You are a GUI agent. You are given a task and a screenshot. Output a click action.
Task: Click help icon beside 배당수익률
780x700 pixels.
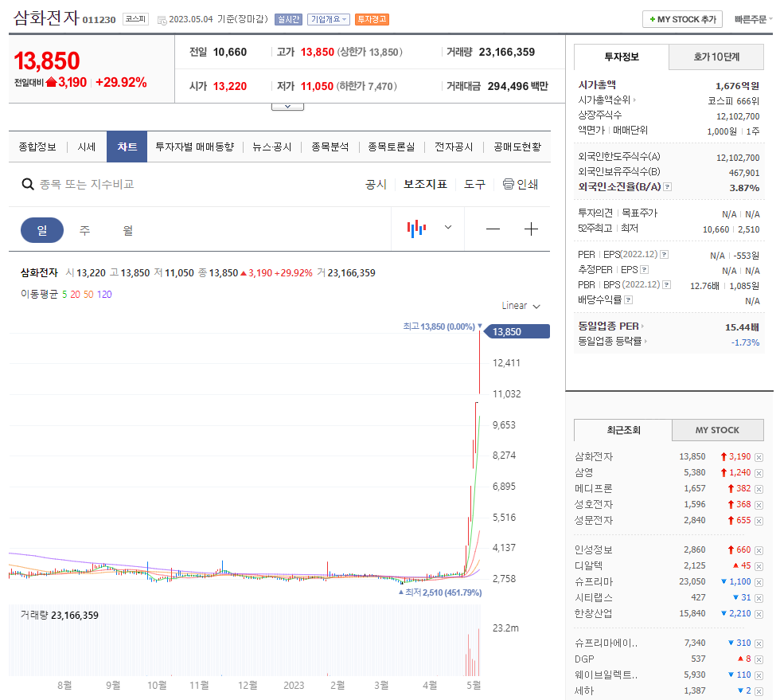coord(628,299)
